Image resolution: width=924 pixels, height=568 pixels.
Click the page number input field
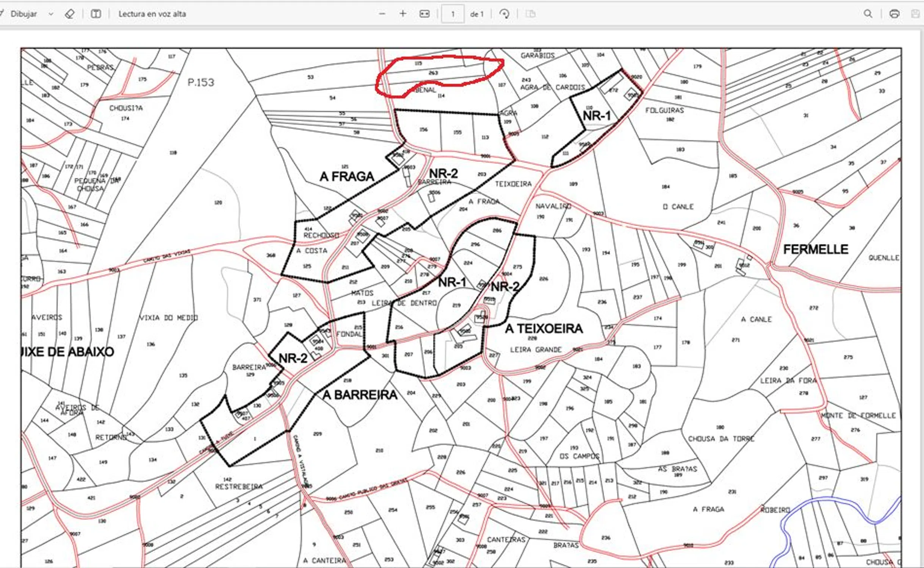pos(453,14)
